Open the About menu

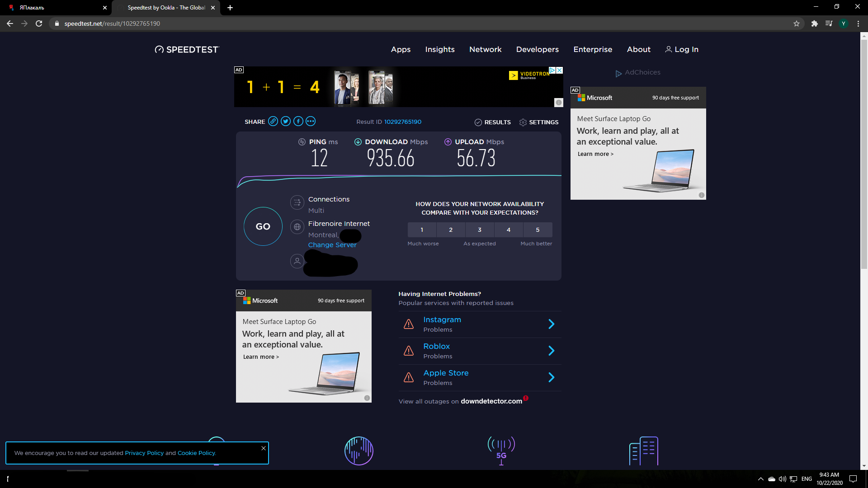[639, 49]
